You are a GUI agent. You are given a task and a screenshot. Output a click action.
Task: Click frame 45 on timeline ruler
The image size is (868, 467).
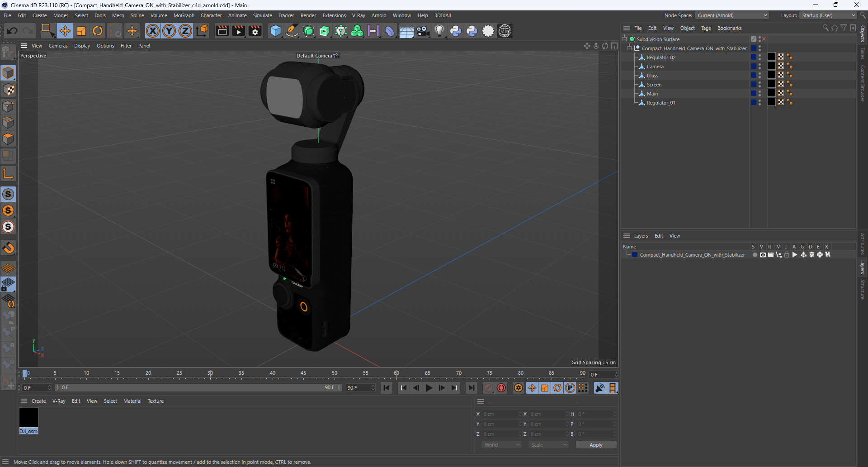point(303,374)
